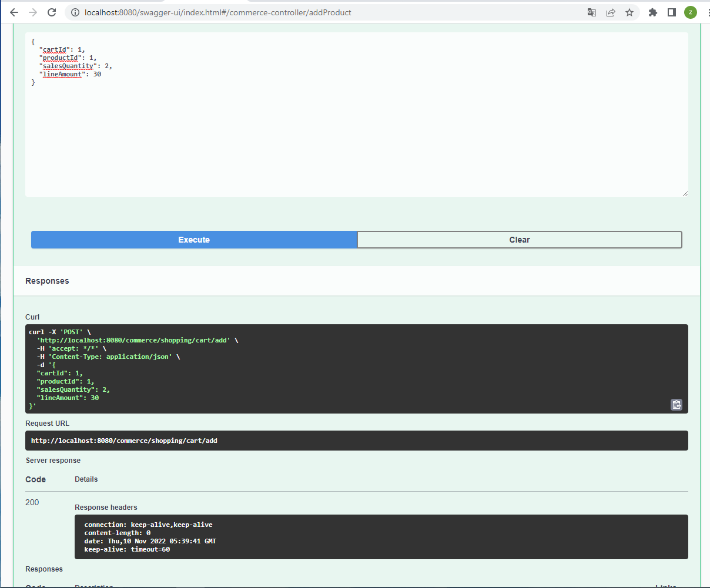Viewport: 710px width, 588px height.
Task: Click the request URL value box
Action: pyautogui.click(x=357, y=441)
